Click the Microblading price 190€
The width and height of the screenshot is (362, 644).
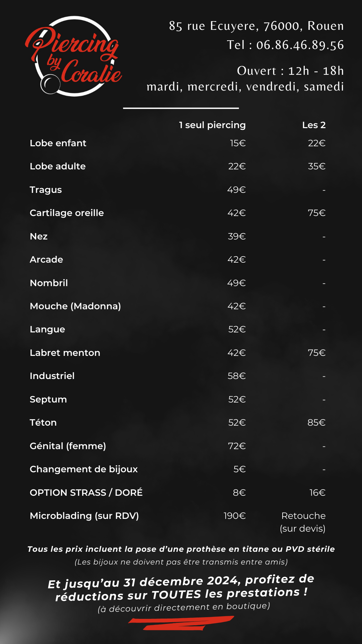point(235,516)
